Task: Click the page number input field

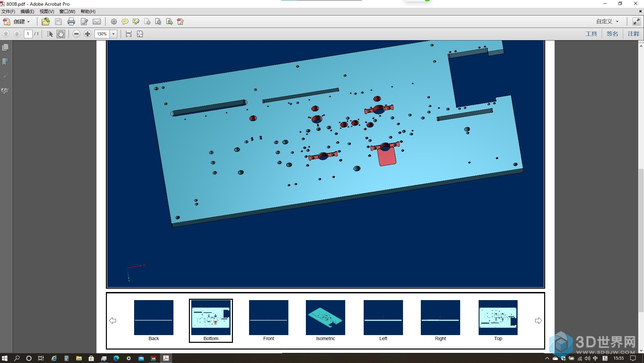Action: point(28,34)
